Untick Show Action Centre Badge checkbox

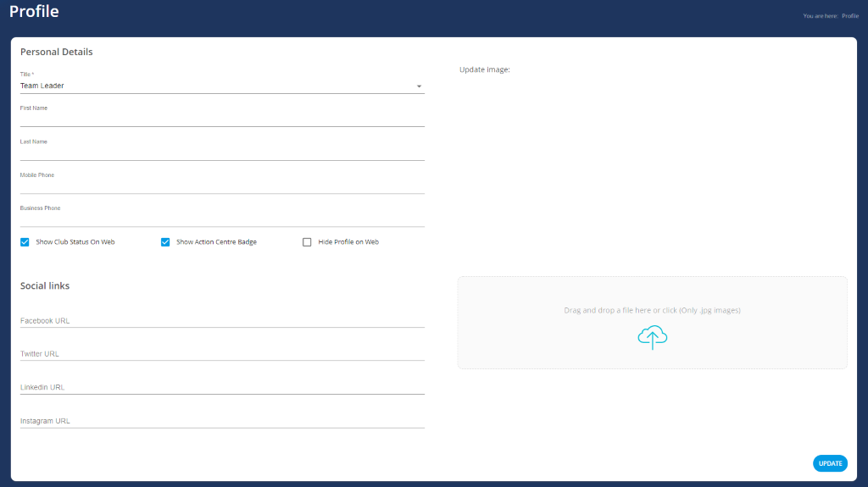[x=165, y=242]
